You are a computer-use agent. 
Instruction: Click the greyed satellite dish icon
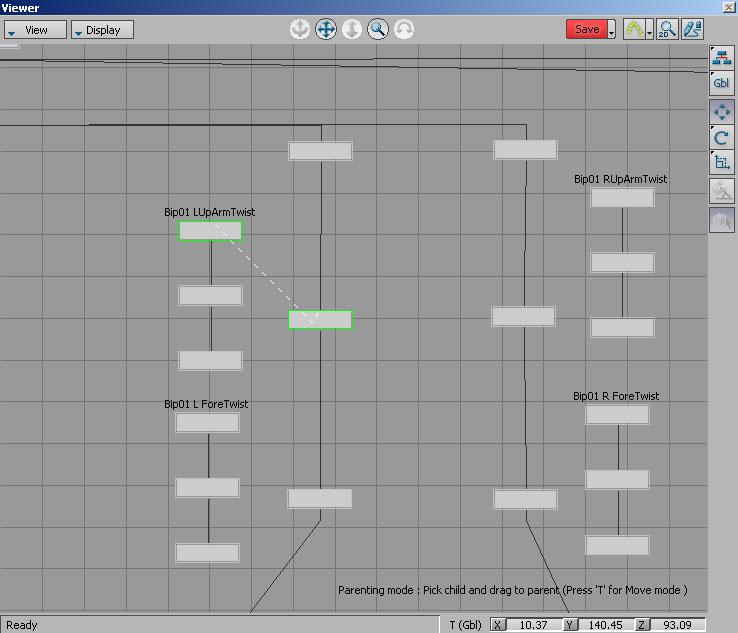[722, 191]
